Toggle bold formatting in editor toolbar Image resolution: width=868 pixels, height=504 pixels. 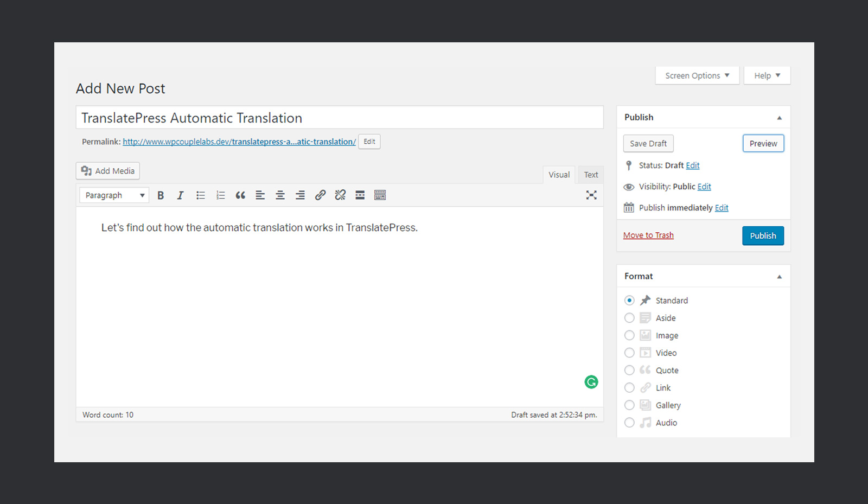tap(161, 195)
